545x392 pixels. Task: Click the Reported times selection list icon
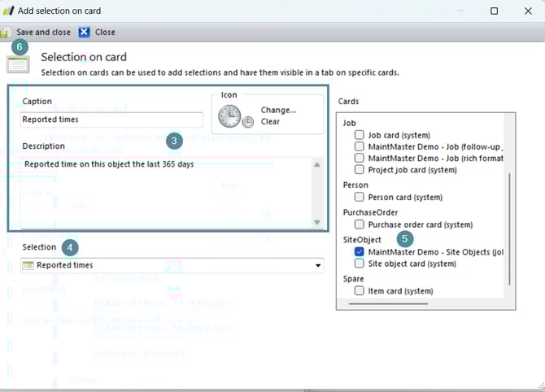pyautogui.click(x=28, y=265)
